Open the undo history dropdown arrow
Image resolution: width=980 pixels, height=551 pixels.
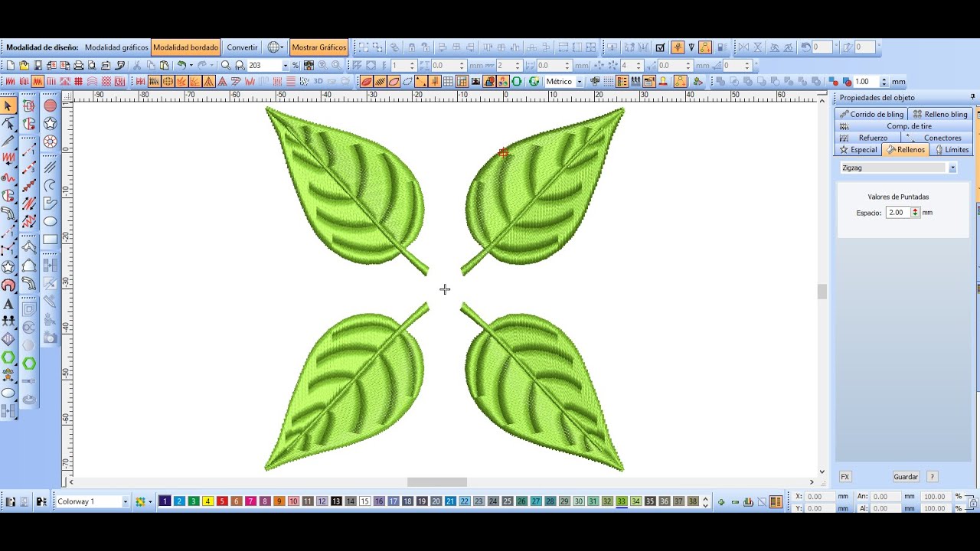191,66
